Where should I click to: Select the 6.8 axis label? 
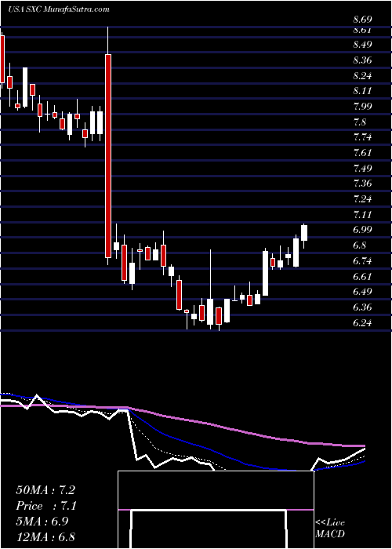pos(359,245)
